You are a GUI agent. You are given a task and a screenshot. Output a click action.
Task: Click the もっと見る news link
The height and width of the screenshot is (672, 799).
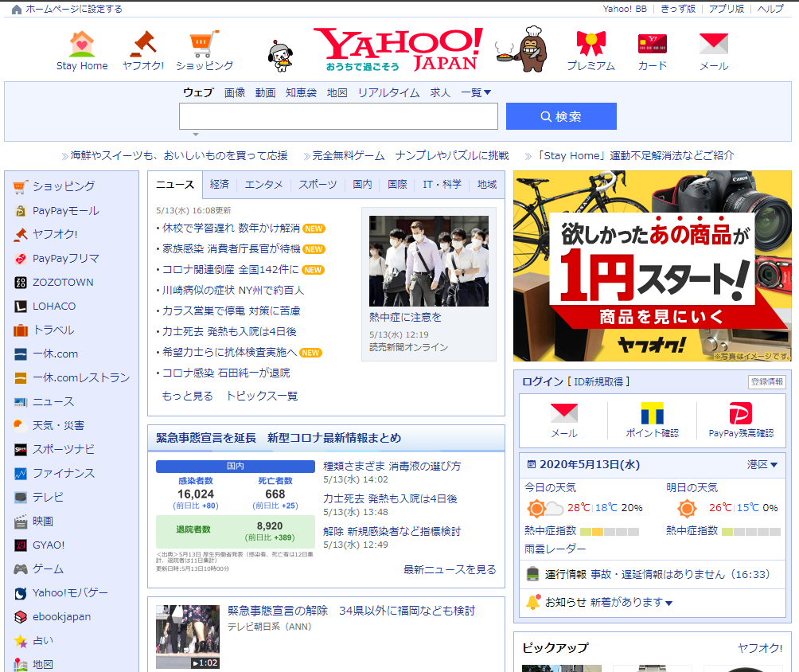(x=187, y=397)
